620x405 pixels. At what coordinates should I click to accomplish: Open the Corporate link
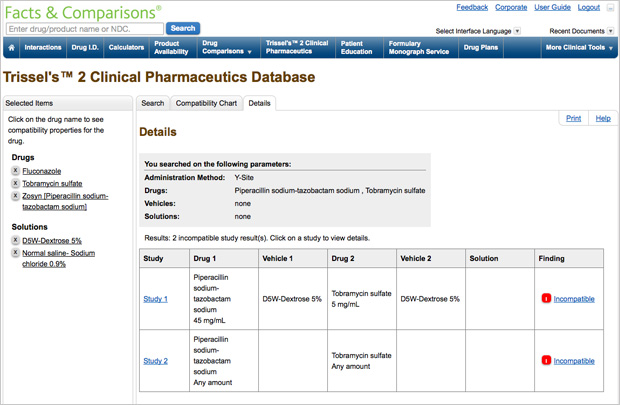pyautogui.click(x=511, y=7)
